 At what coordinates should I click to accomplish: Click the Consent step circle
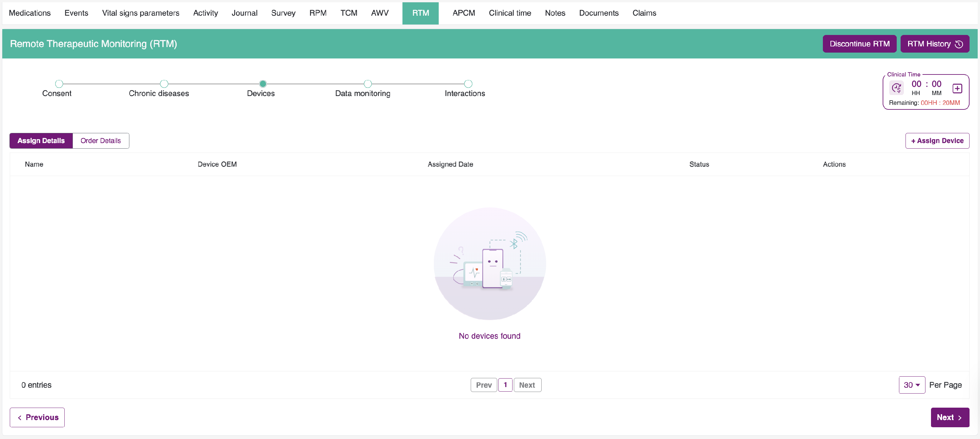[x=59, y=83]
